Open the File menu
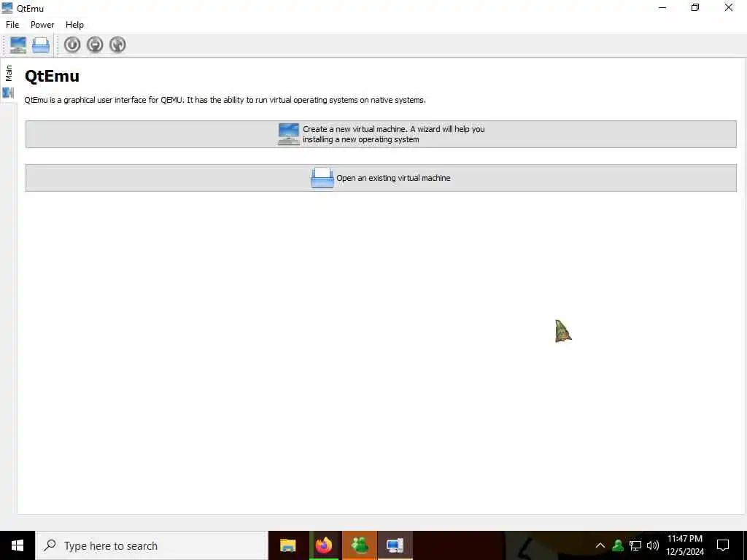The width and height of the screenshot is (747, 560). [x=12, y=25]
